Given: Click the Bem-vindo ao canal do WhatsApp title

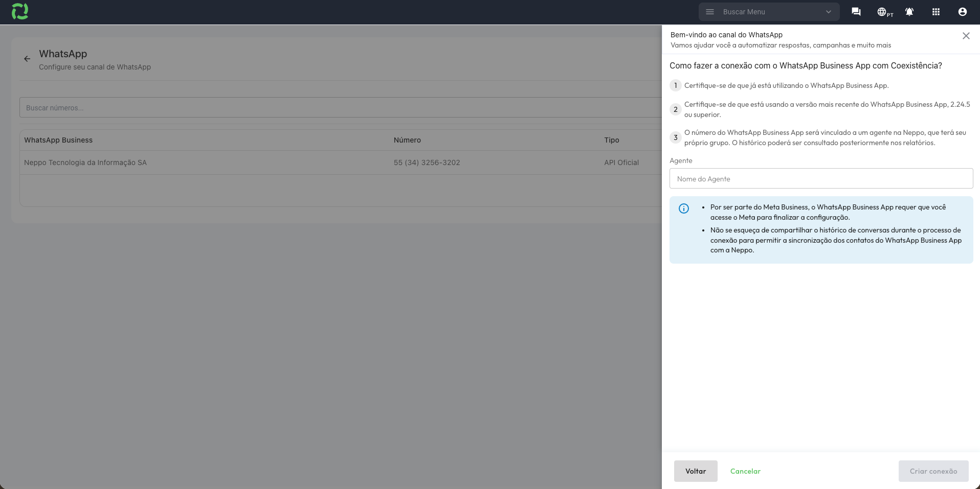Looking at the screenshot, I should [726, 35].
